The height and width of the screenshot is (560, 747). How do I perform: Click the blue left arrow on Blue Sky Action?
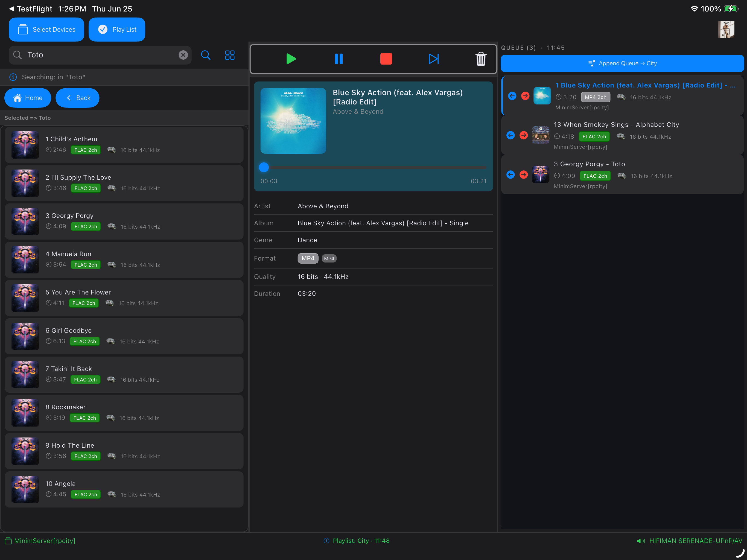512,96
